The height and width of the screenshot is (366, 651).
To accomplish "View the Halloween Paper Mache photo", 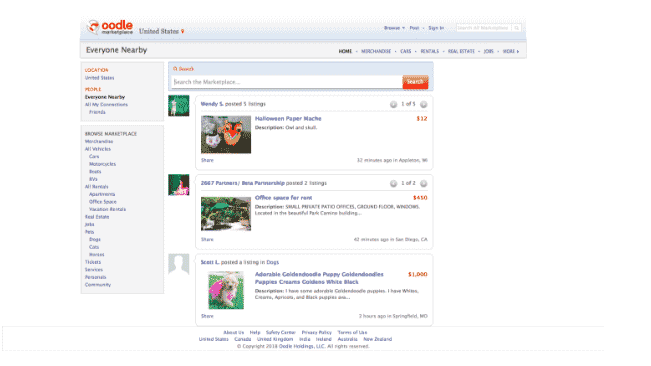I will pyautogui.click(x=226, y=134).
